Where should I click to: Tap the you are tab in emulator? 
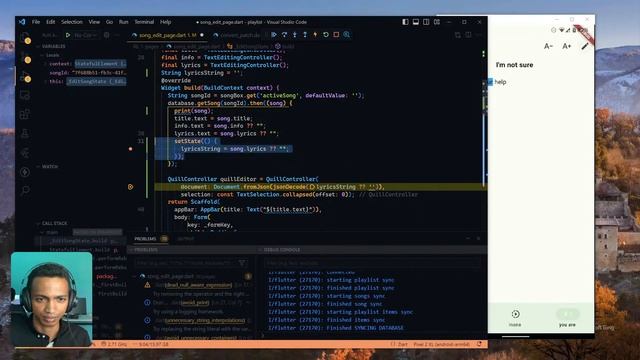(567, 318)
